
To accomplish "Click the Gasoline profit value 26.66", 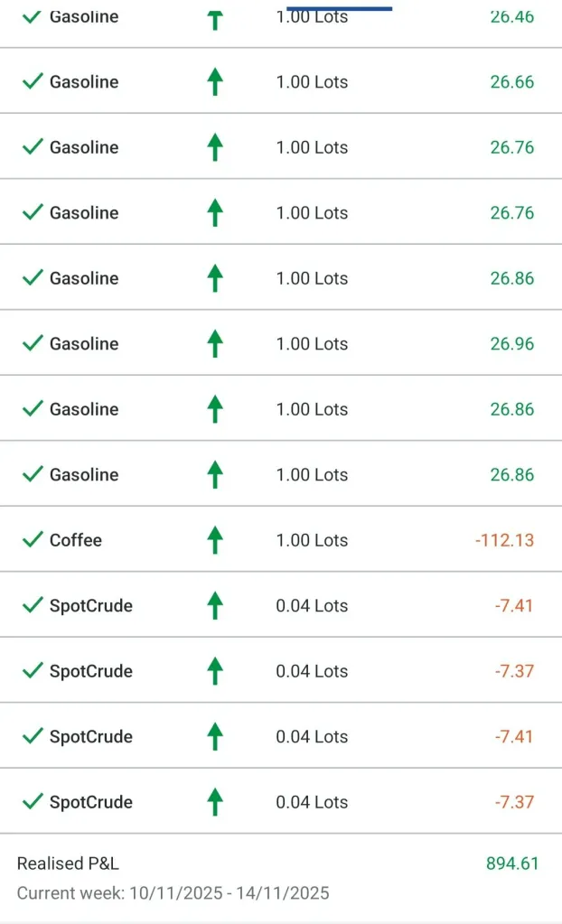I will pyautogui.click(x=512, y=81).
